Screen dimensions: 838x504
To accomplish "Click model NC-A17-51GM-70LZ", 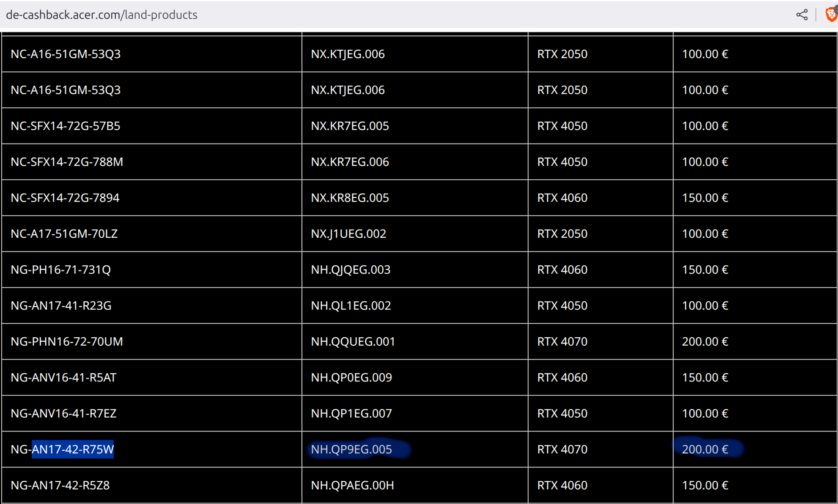I will tap(64, 234).
